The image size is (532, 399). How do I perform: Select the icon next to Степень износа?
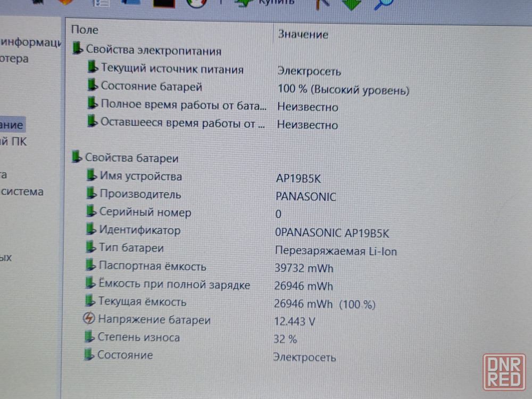click(x=89, y=337)
